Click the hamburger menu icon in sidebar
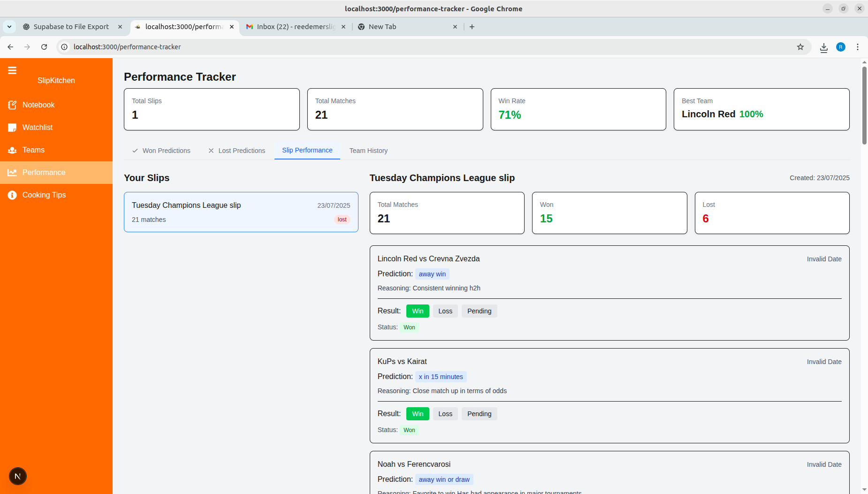 point(12,70)
